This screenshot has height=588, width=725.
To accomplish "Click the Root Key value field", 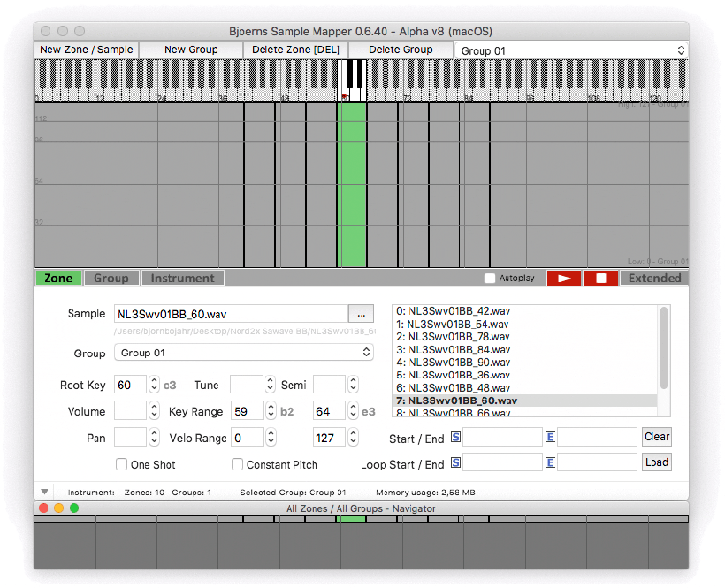I will coord(130,385).
